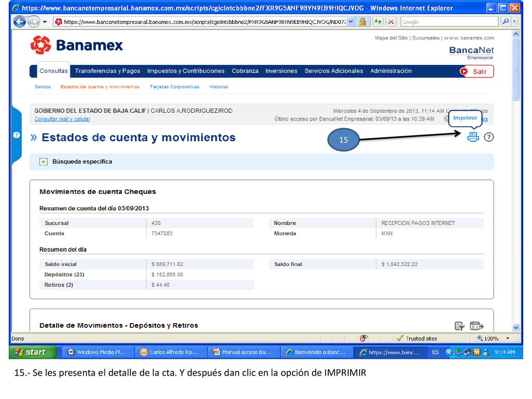Click the Saldo final value $ 1,042,522.22

(400, 264)
